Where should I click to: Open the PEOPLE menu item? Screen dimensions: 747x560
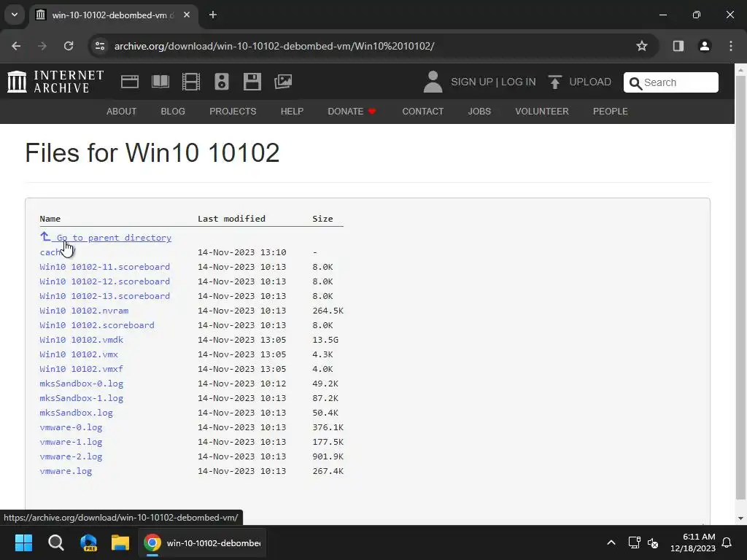point(611,112)
